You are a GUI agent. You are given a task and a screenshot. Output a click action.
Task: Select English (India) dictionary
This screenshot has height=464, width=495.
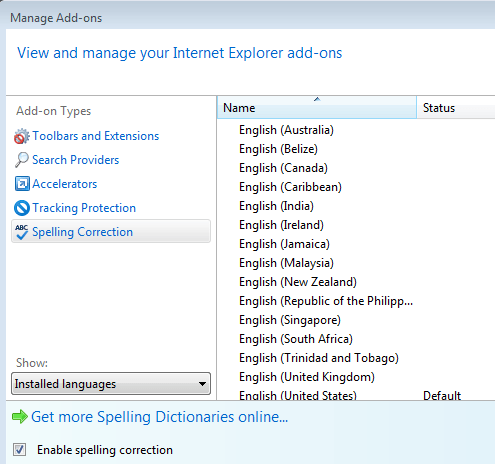click(x=276, y=206)
